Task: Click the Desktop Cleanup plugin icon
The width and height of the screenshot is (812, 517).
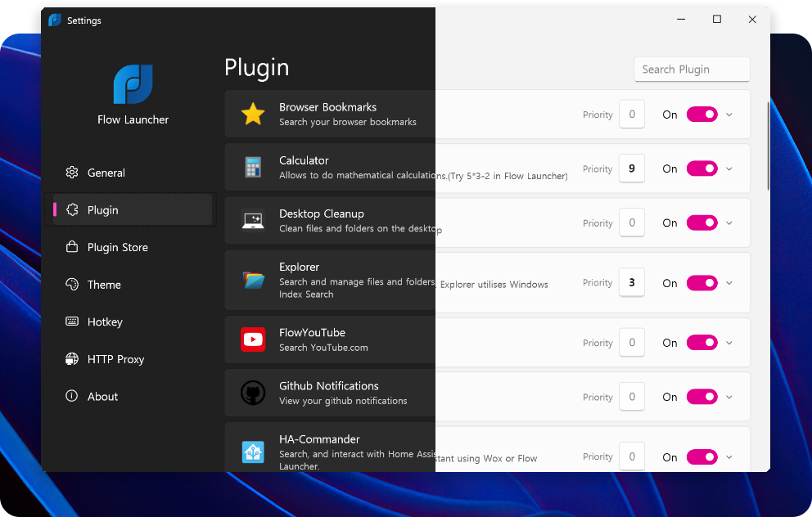Action: point(253,221)
